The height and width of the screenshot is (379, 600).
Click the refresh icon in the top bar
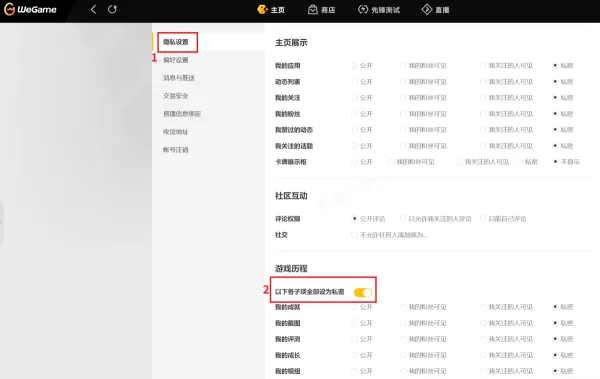(112, 9)
